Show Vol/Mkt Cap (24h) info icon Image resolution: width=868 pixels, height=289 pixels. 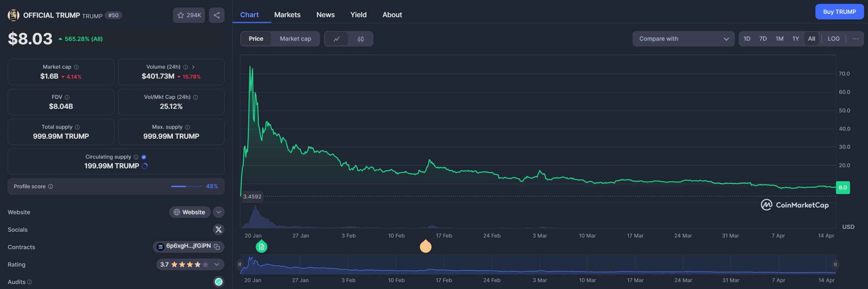[x=196, y=97]
